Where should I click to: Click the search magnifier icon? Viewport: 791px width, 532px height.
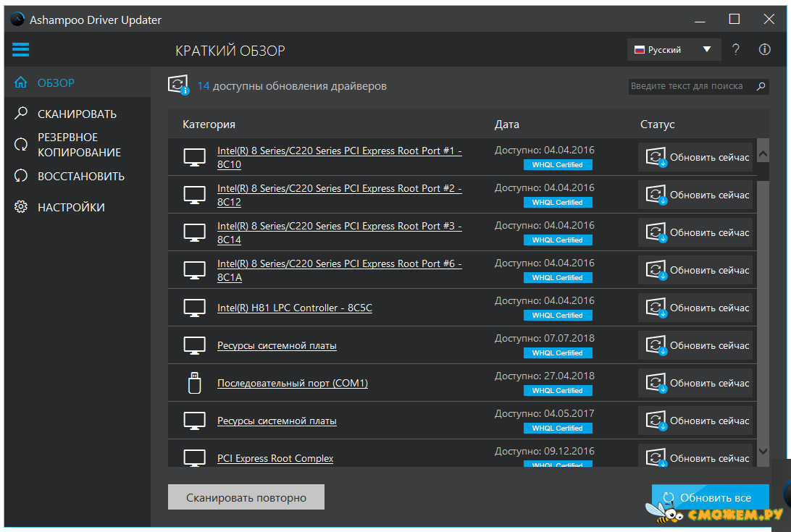[761, 86]
